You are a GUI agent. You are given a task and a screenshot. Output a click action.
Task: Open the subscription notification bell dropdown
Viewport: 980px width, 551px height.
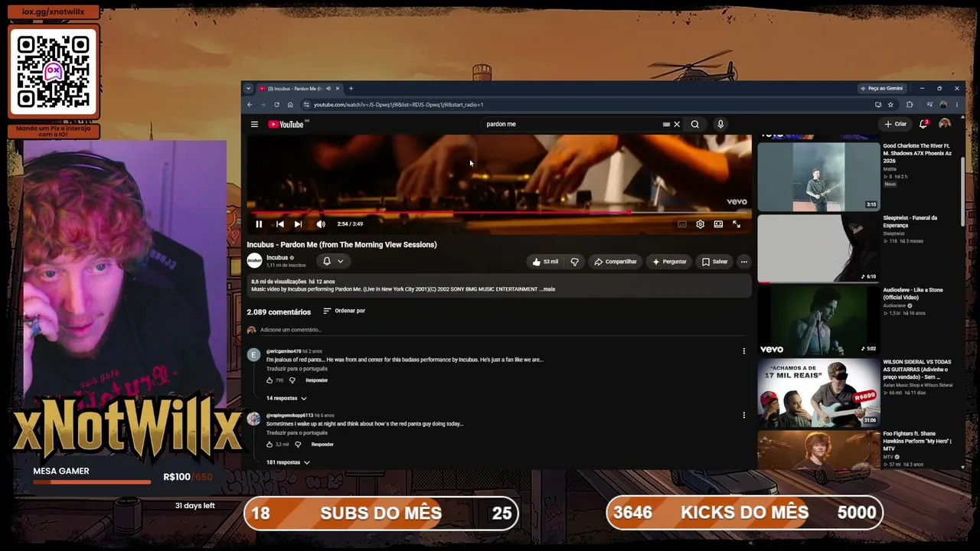(333, 262)
